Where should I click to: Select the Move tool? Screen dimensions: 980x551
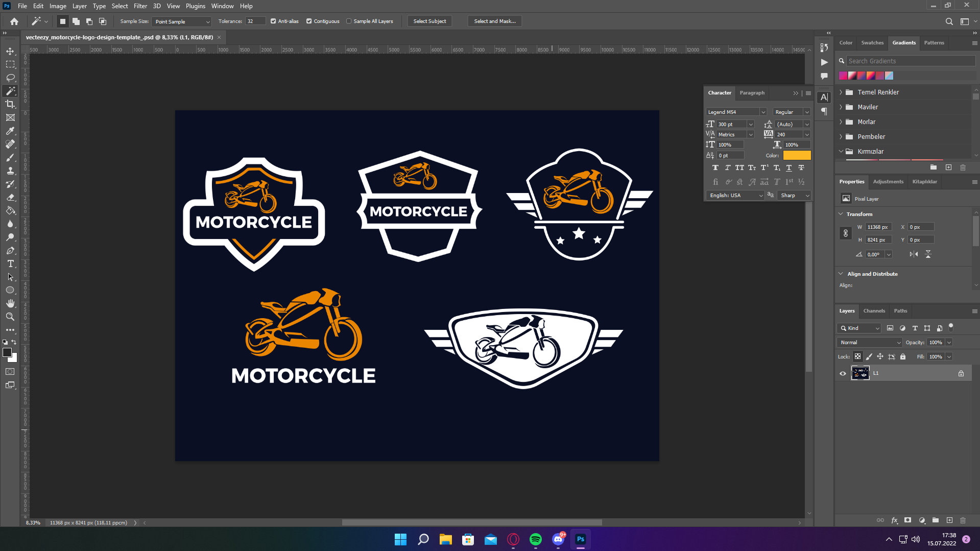click(x=10, y=51)
